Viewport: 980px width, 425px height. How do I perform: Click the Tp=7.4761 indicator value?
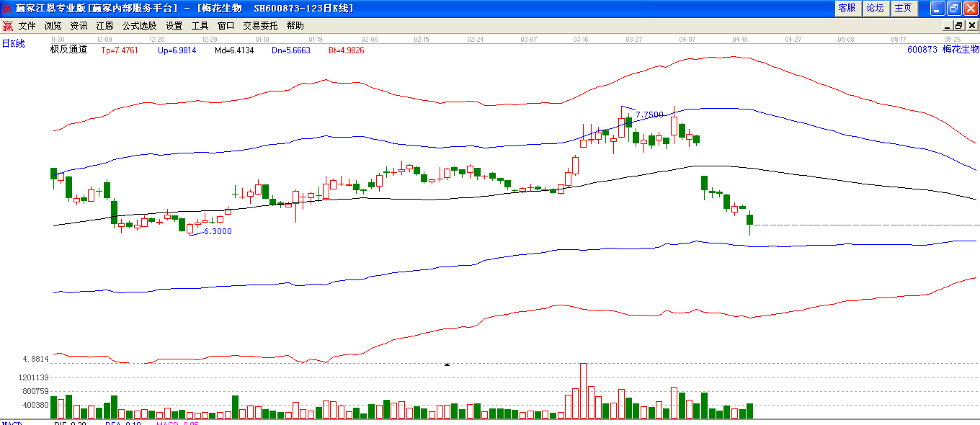click(120, 50)
